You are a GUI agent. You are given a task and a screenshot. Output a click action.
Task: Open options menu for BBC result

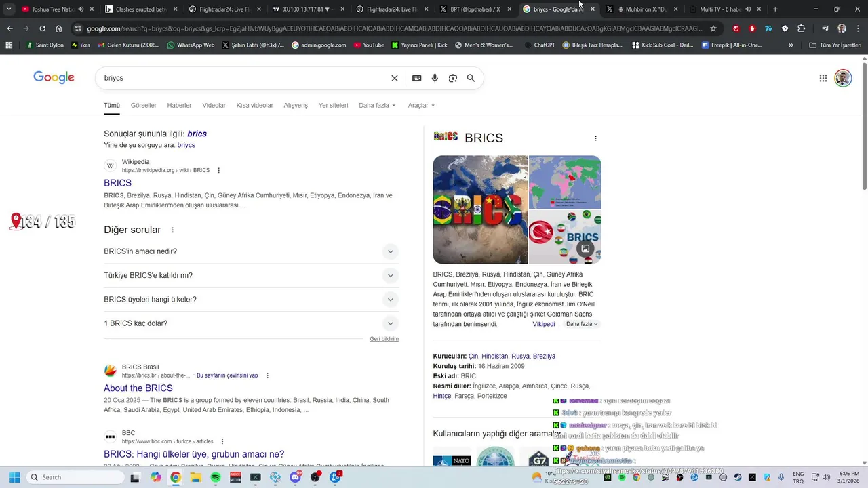coord(222,441)
